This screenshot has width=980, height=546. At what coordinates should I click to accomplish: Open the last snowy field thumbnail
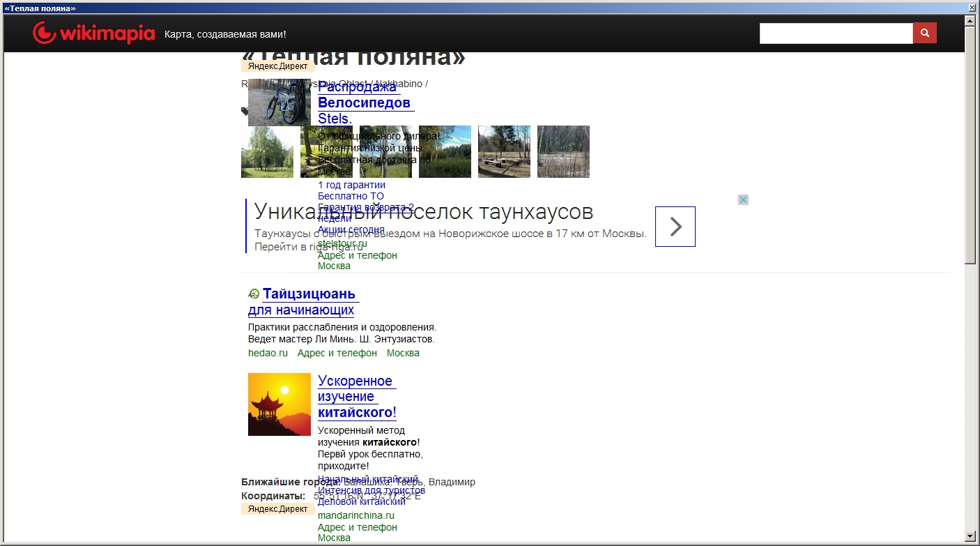563,152
